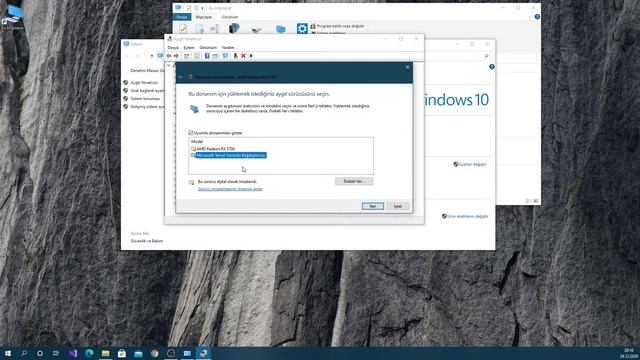Switch to Görünüm ribbon tab in Explorer
Screen dimensions: 640x360
(229, 17)
